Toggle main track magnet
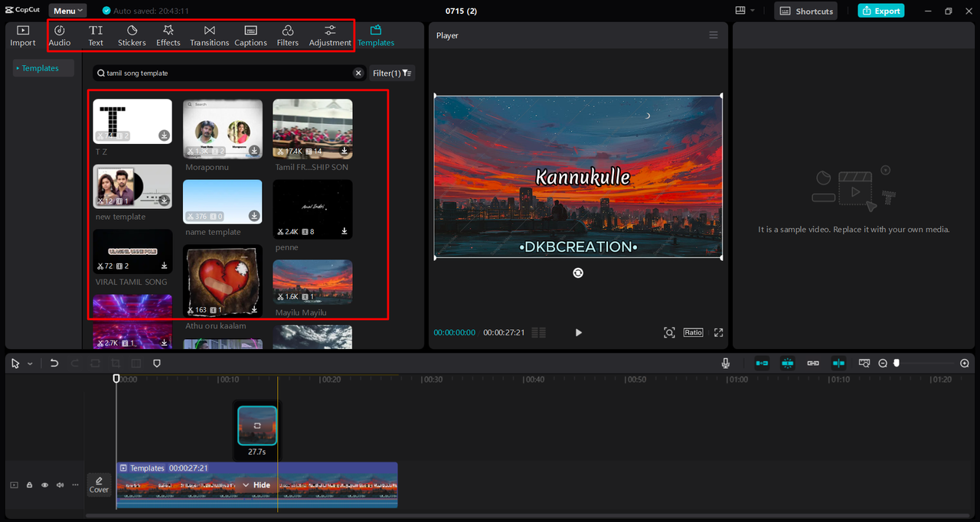 point(762,364)
